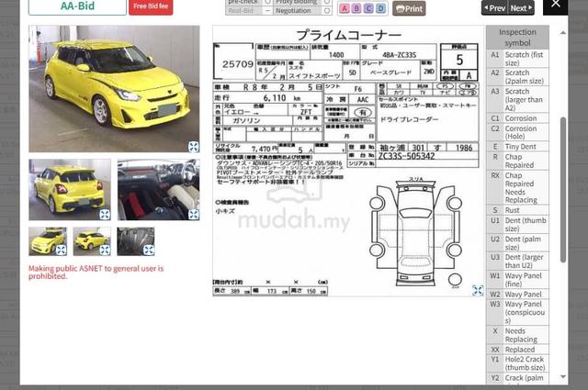Go to the Next vehicle

pos(521,8)
